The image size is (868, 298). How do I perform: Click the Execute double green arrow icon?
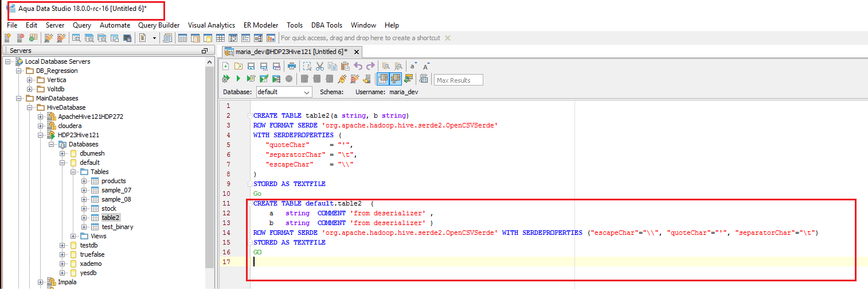(x=225, y=79)
